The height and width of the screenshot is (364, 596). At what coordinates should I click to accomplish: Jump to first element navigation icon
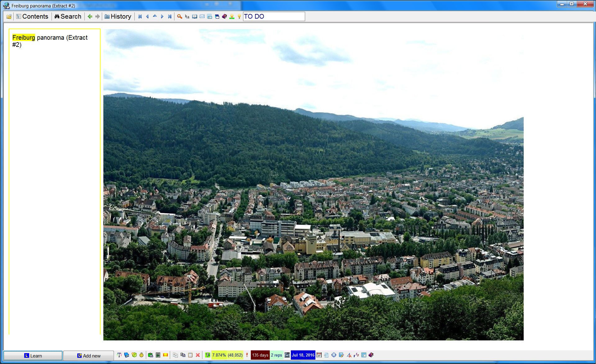(140, 16)
